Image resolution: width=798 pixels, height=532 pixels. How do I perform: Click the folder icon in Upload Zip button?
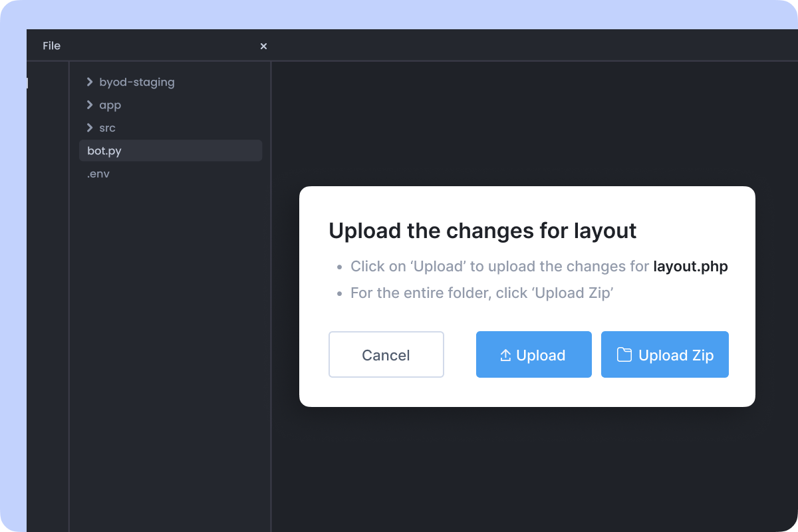pos(623,354)
